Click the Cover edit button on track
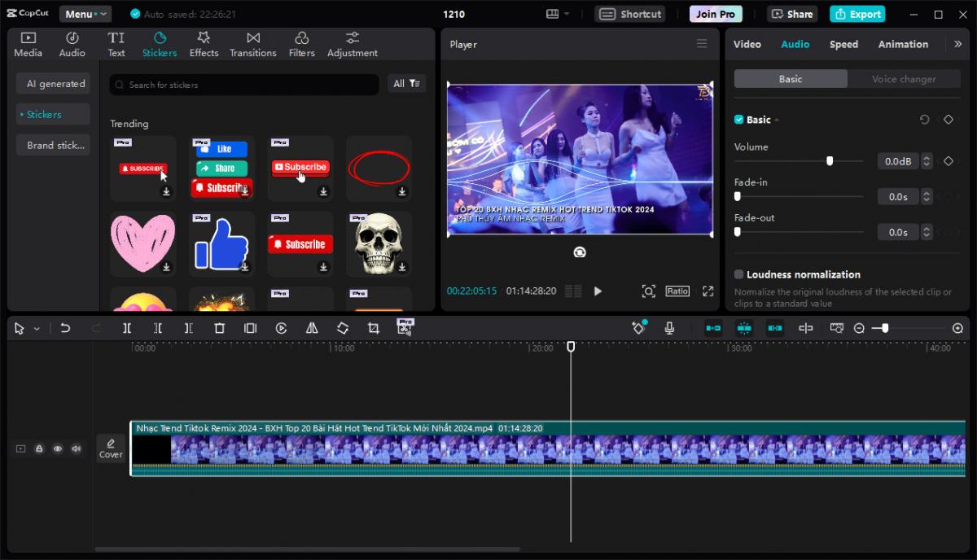977x560 pixels. coord(111,448)
